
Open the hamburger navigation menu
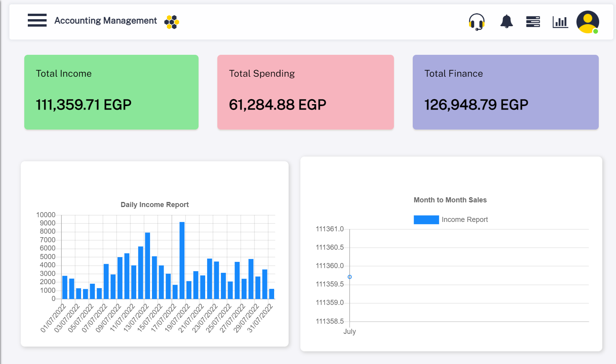(x=37, y=20)
